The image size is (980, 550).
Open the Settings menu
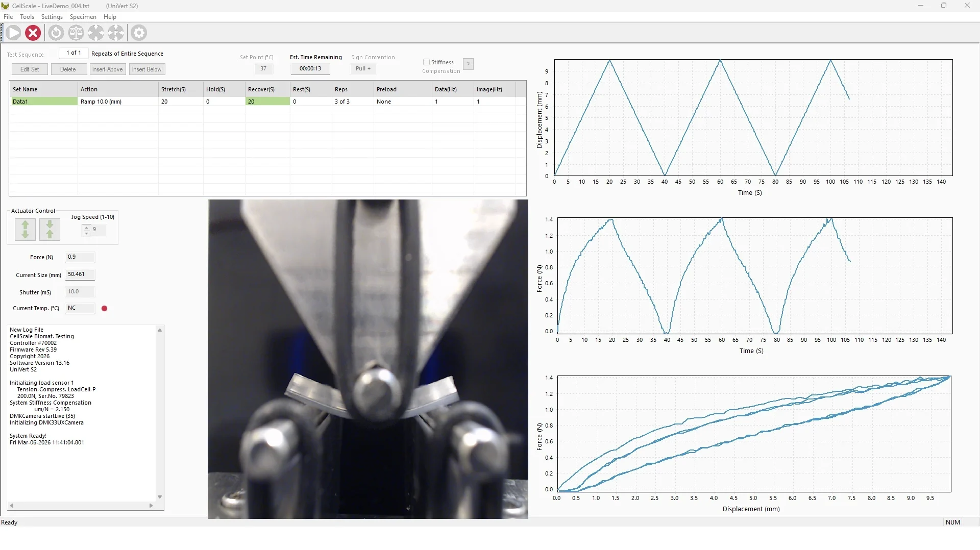tap(52, 17)
